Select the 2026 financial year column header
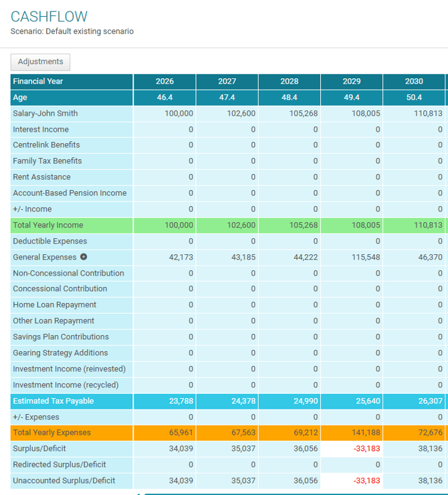Image resolution: width=448 pixels, height=495 pixels. coord(164,82)
